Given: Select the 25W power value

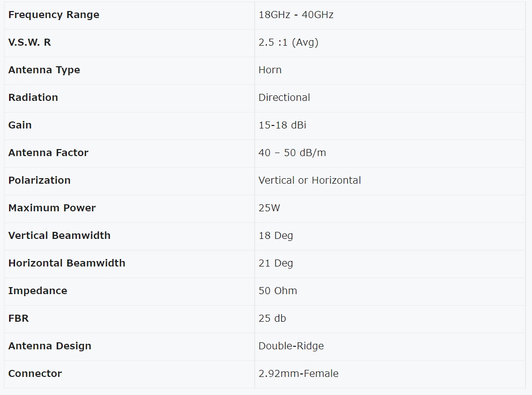Looking at the screenshot, I should pyautogui.click(x=269, y=208).
